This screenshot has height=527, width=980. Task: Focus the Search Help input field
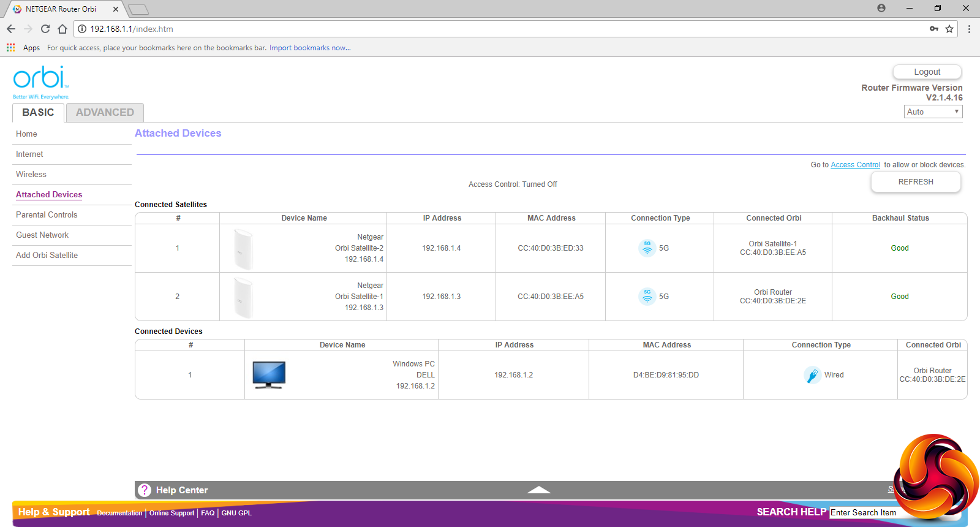tap(864, 513)
